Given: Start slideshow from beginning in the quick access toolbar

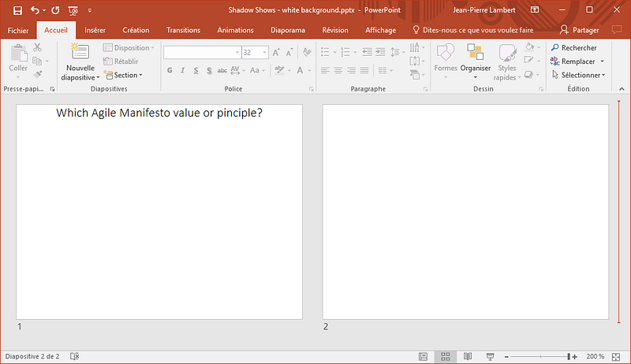Looking at the screenshot, I should coord(73,10).
